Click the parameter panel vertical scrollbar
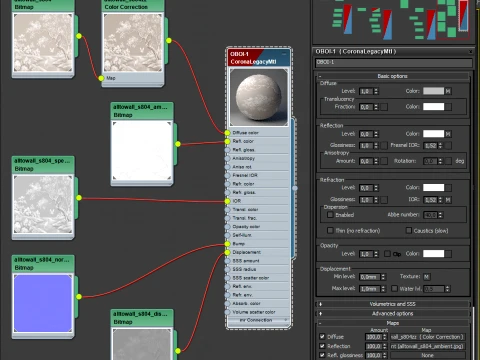 point(473,333)
